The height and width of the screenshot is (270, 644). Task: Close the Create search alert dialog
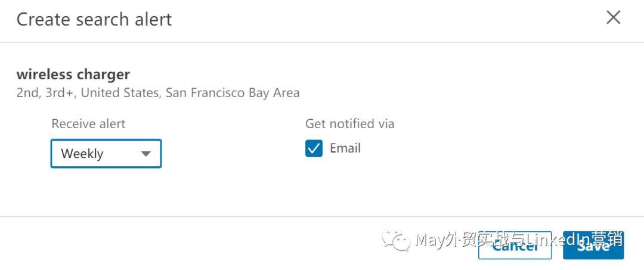[x=613, y=18]
